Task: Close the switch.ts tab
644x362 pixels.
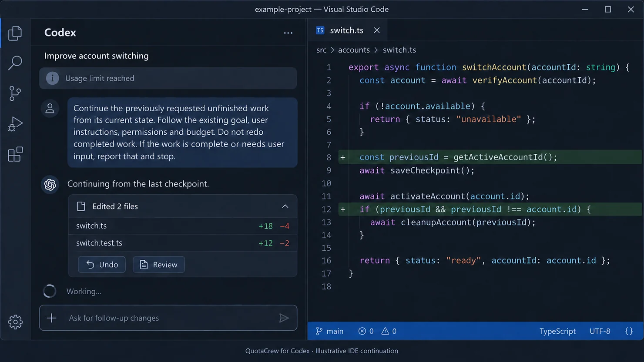Action: (377, 30)
